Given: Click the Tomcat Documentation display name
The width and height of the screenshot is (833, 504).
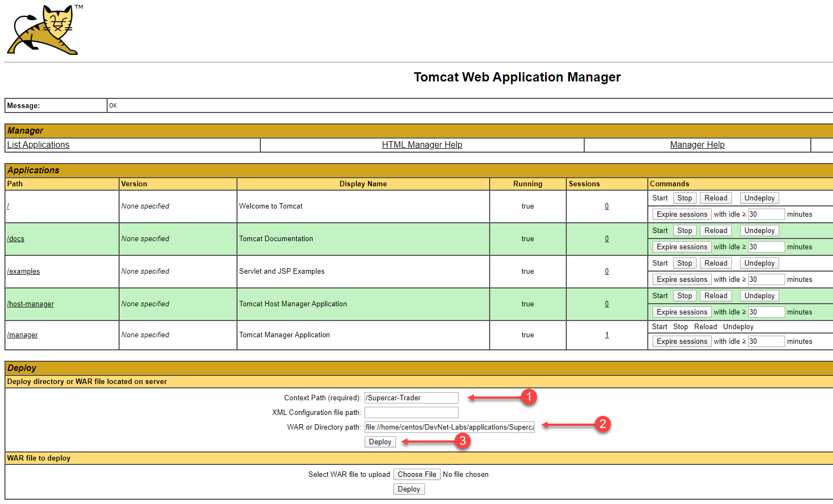Looking at the screenshot, I should coord(276,239).
